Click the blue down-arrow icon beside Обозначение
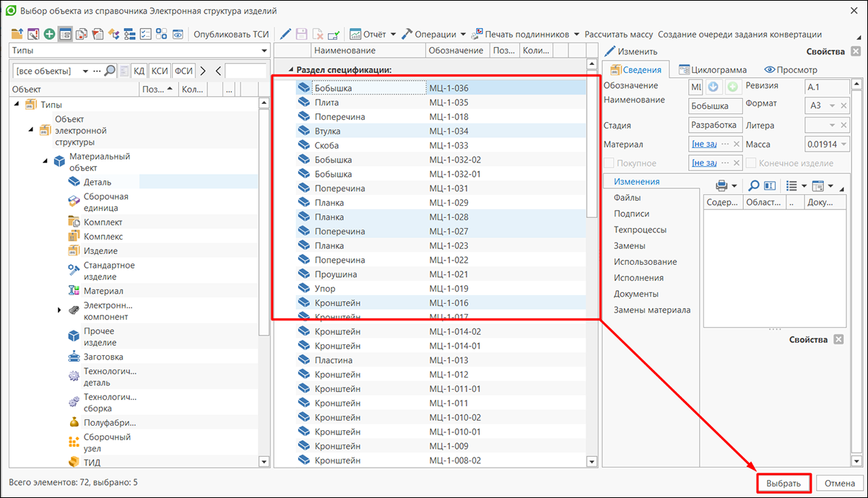The width and height of the screenshot is (868, 498). click(713, 87)
